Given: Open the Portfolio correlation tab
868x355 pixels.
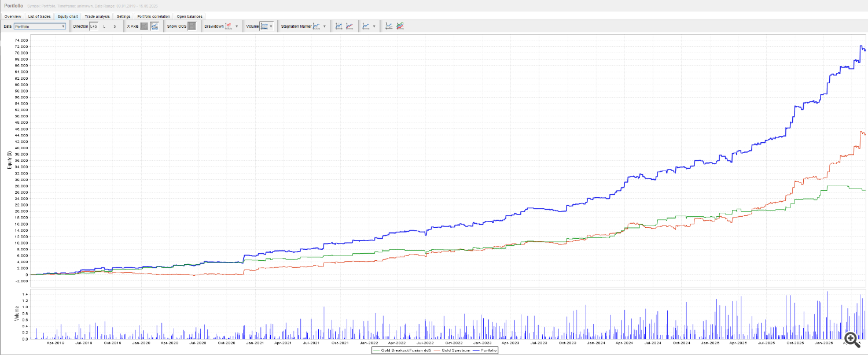Looking at the screenshot, I should pos(153,16).
